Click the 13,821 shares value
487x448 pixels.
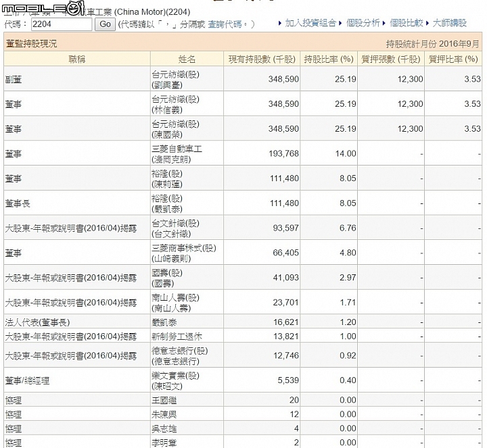pos(285,337)
